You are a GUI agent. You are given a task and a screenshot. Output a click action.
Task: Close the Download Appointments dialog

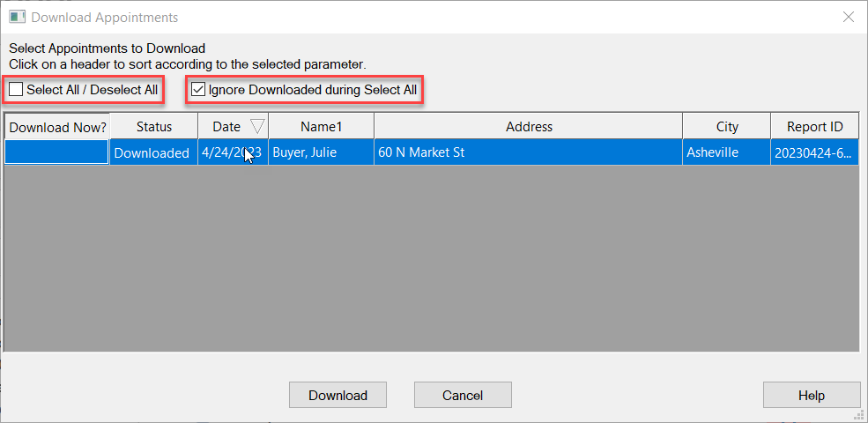pyautogui.click(x=849, y=17)
